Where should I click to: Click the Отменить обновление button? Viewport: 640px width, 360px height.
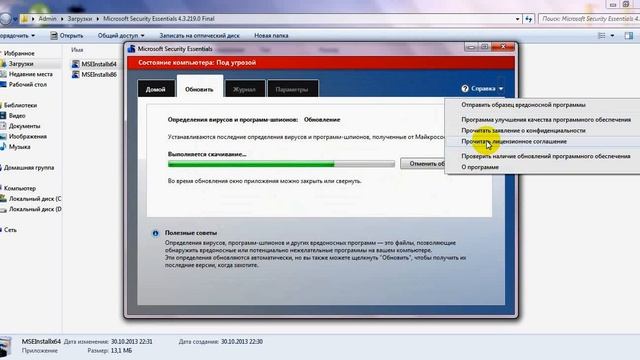pyautogui.click(x=423, y=164)
